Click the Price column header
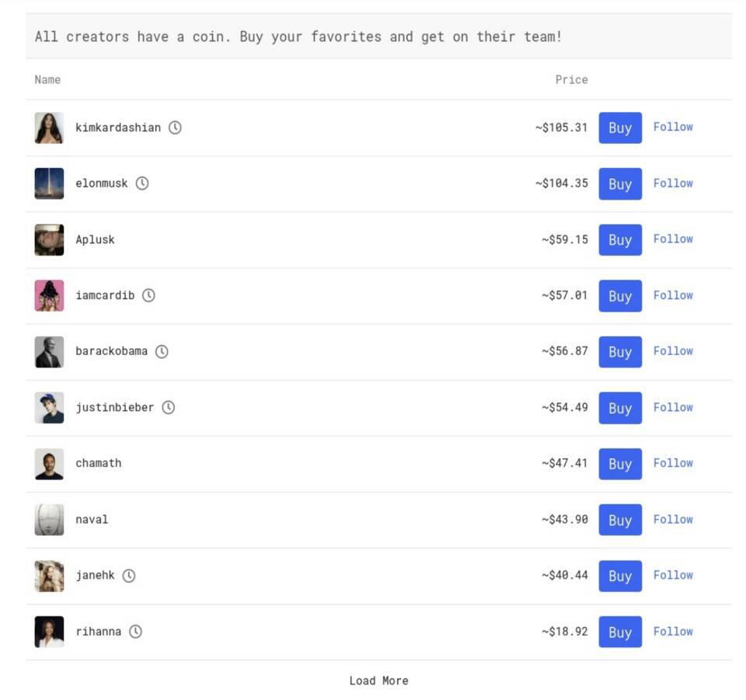746x700 pixels. [571, 79]
